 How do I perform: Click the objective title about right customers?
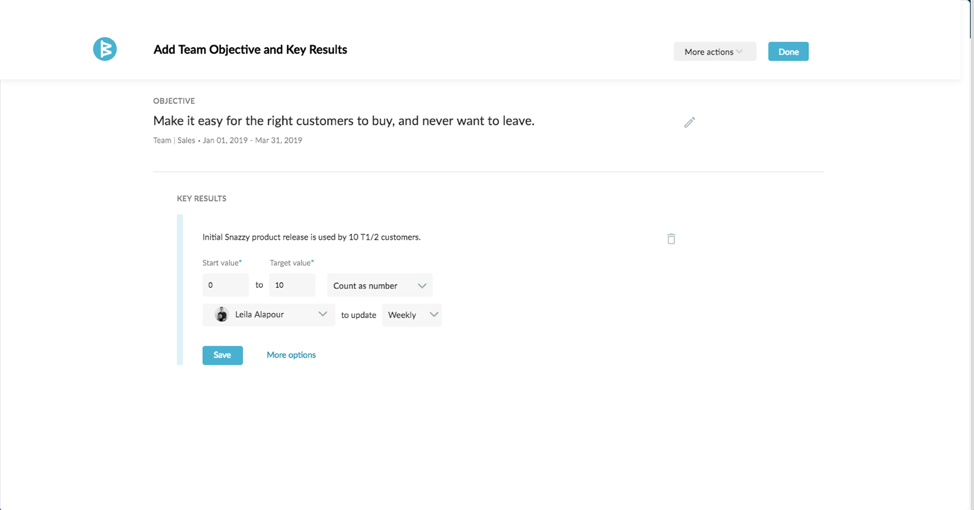(x=343, y=121)
